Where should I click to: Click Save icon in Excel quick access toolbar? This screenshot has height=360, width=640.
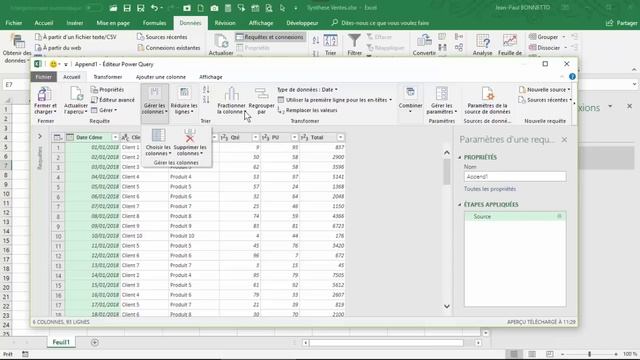coord(127,8)
